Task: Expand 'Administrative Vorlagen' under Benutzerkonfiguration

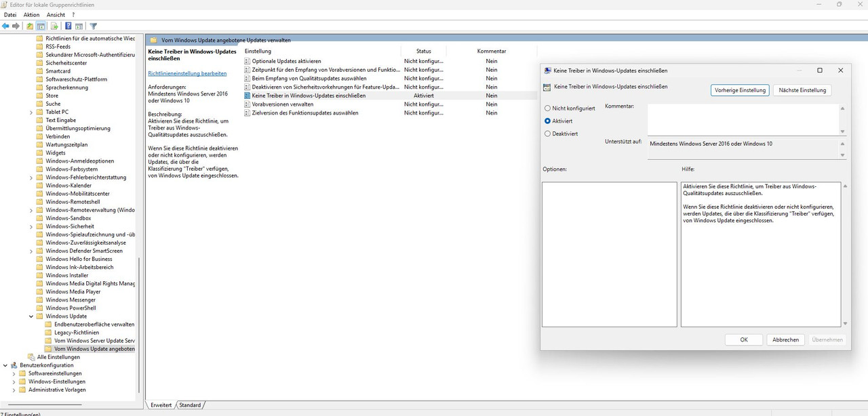Action: click(14, 390)
